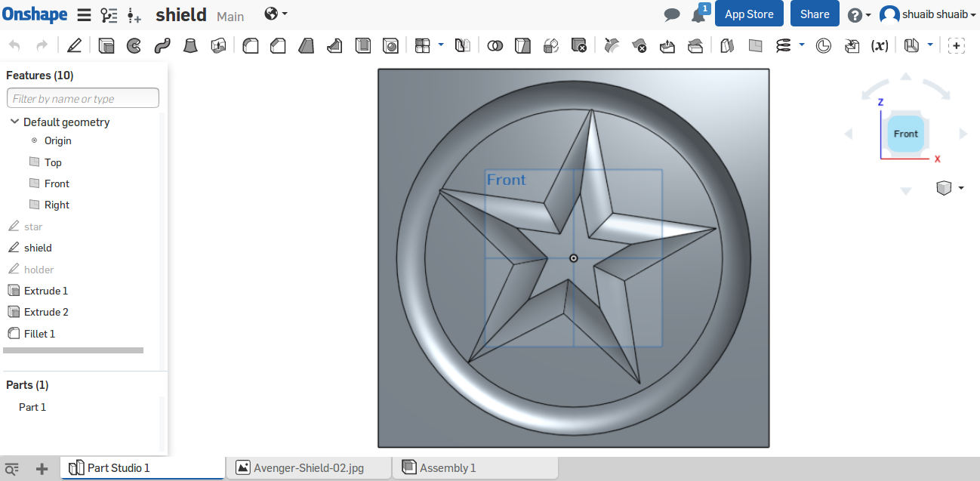This screenshot has height=481, width=980.
Task: Click the App Store button
Action: coord(749,14)
